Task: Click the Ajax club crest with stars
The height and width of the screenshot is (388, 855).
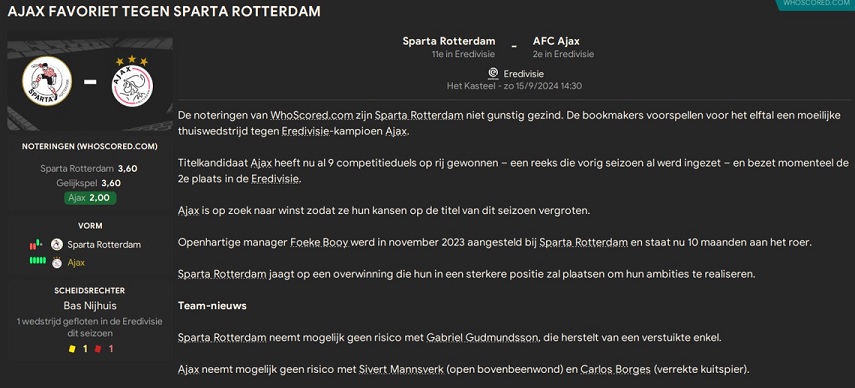Action: point(132,81)
